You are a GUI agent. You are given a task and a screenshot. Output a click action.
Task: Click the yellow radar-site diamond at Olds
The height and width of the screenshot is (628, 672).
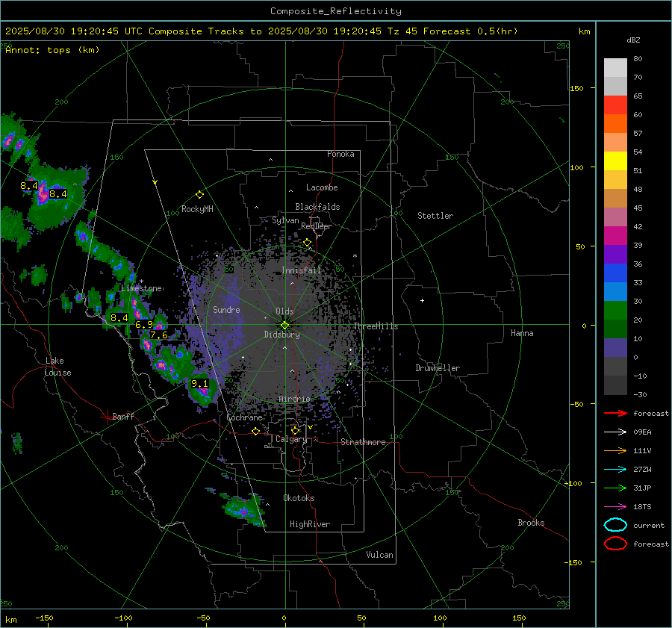tap(284, 326)
